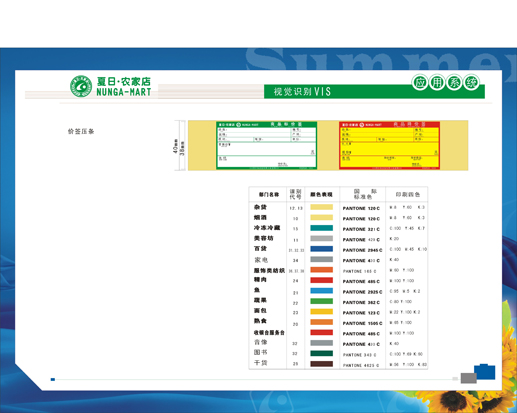Click the round green Nunga-Mart logo emblem
The image size is (517, 413).
pyautogui.click(x=81, y=86)
